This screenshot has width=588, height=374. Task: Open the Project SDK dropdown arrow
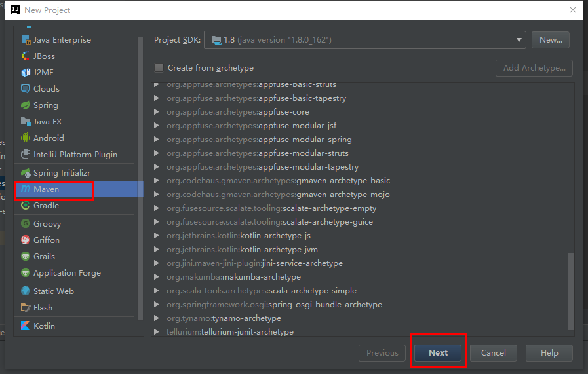point(519,40)
